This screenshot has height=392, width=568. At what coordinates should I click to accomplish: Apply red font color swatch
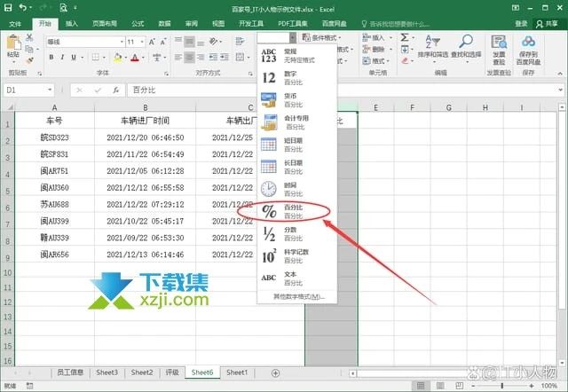tap(135, 57)
